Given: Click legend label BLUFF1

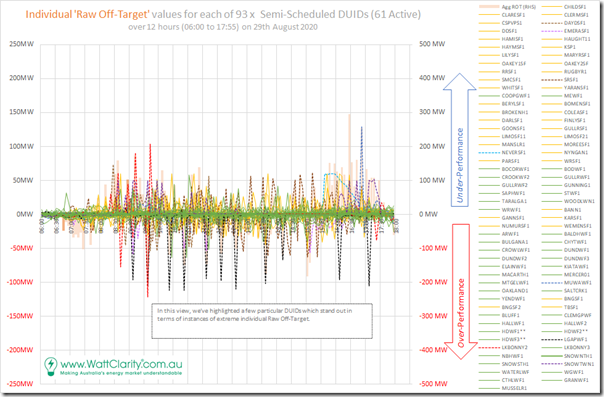Looking at the screenshot, I should click(x=510, y=315).
